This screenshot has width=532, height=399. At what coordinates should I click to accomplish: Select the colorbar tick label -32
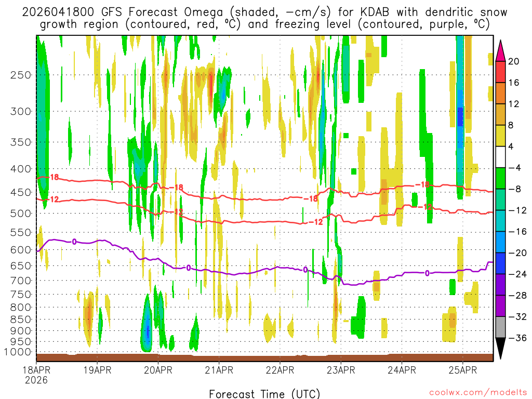coord(517,317)
